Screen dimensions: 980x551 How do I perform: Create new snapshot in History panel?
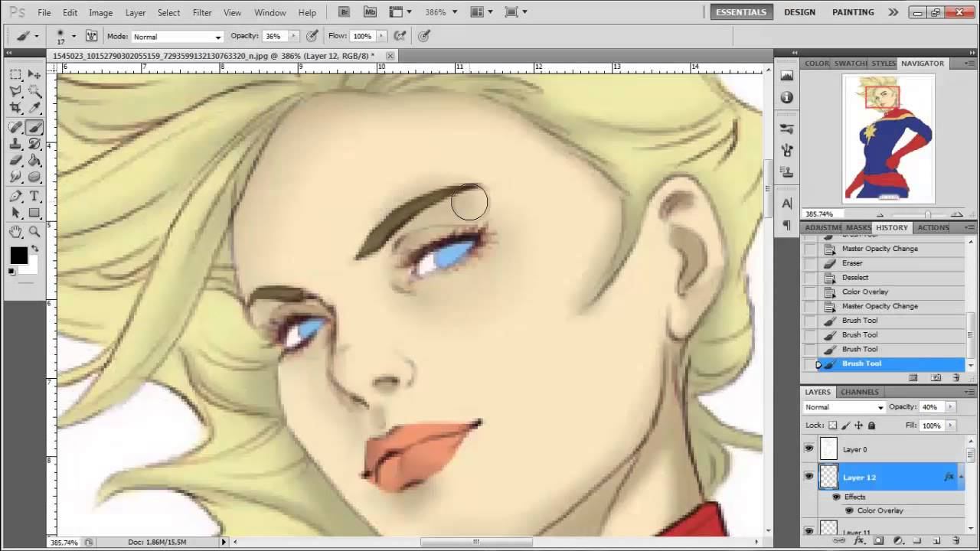click(x=936, y=378)
